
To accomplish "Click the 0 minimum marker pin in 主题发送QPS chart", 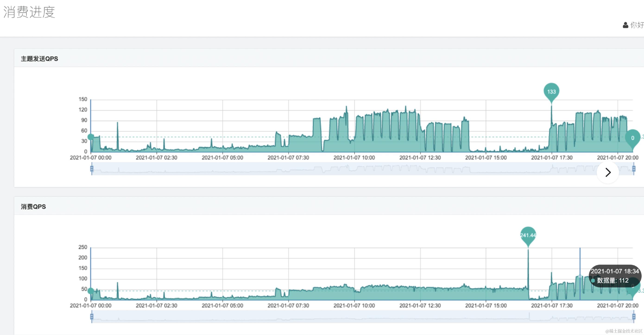I will (x=632, y=138).
